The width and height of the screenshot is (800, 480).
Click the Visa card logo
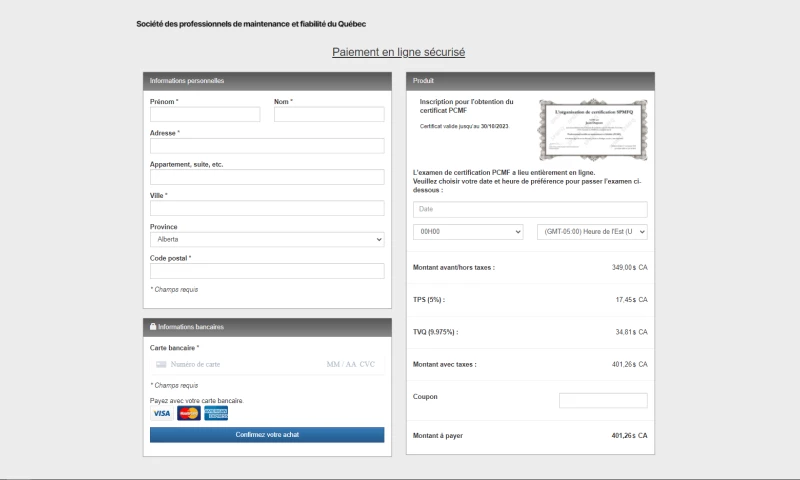(x=161, y=413)
